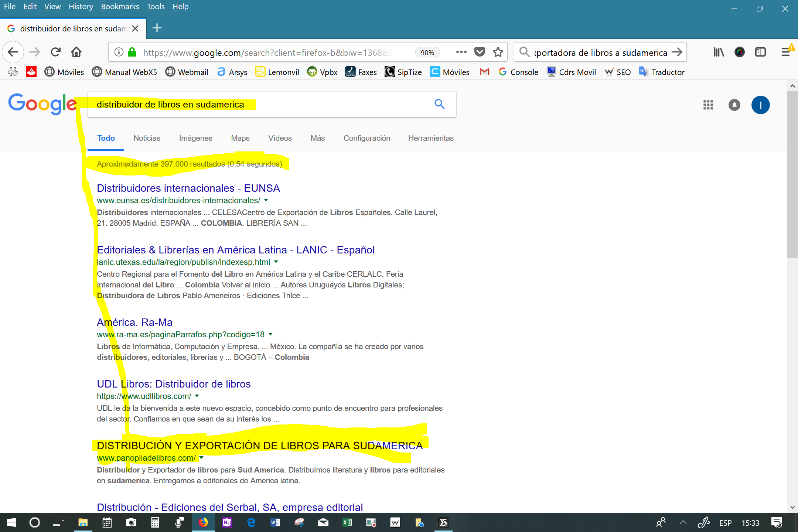The width and height of the screenshot is (798, 532).
Task: Click the forward navigation arrow
Action: click(34, 52)
